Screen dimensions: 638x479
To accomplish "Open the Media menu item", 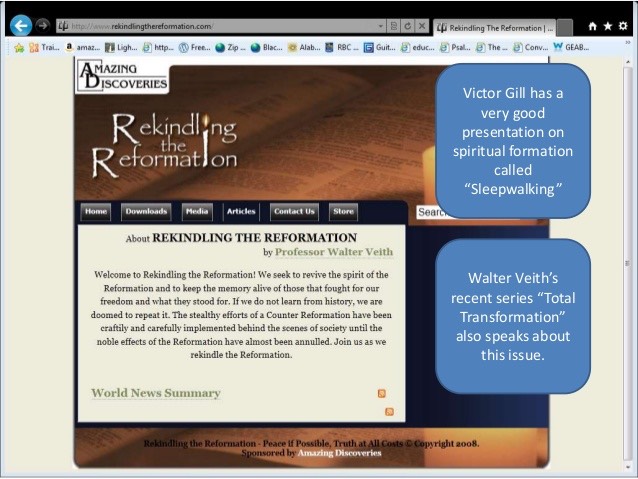I will click(x=197, y=212).
